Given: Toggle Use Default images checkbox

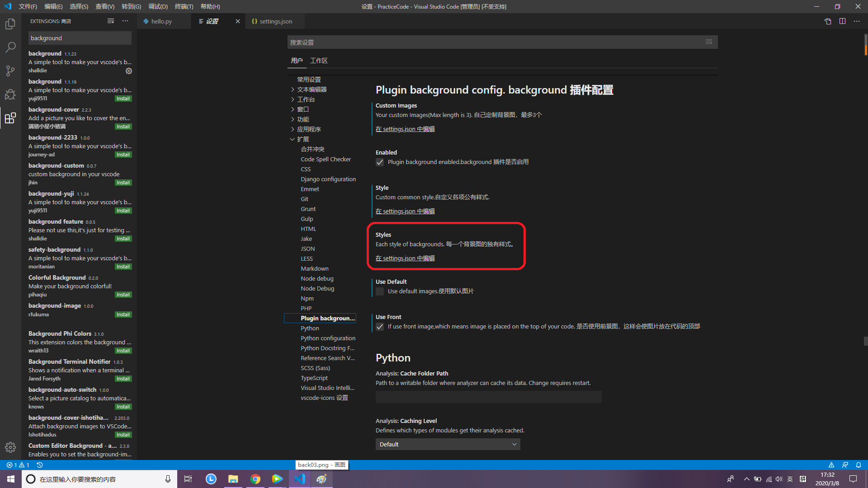Looking at the screenshot, I should (380, 291).
